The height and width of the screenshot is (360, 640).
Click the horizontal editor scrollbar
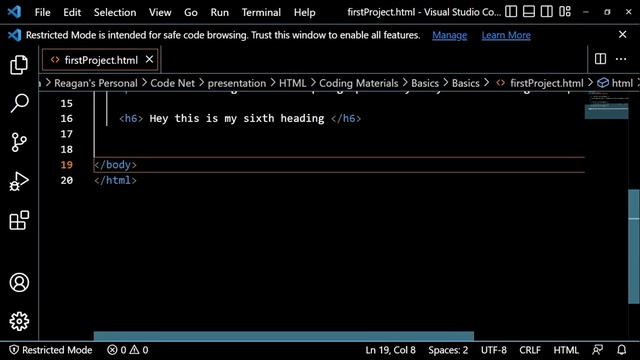pyautogui.click(x=284, y=336)
